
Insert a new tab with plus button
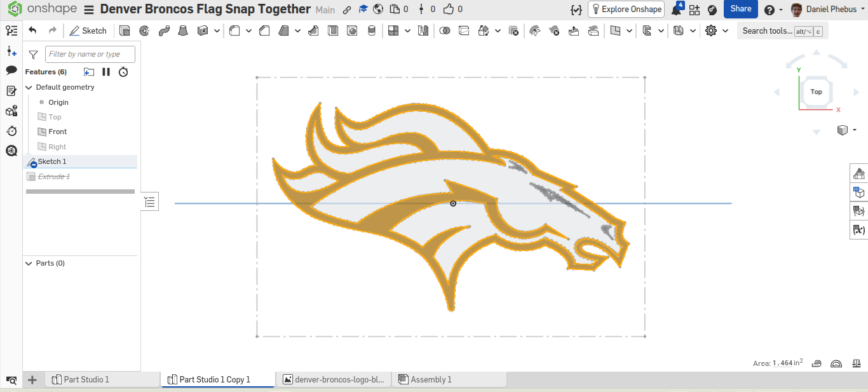(32, 379)
